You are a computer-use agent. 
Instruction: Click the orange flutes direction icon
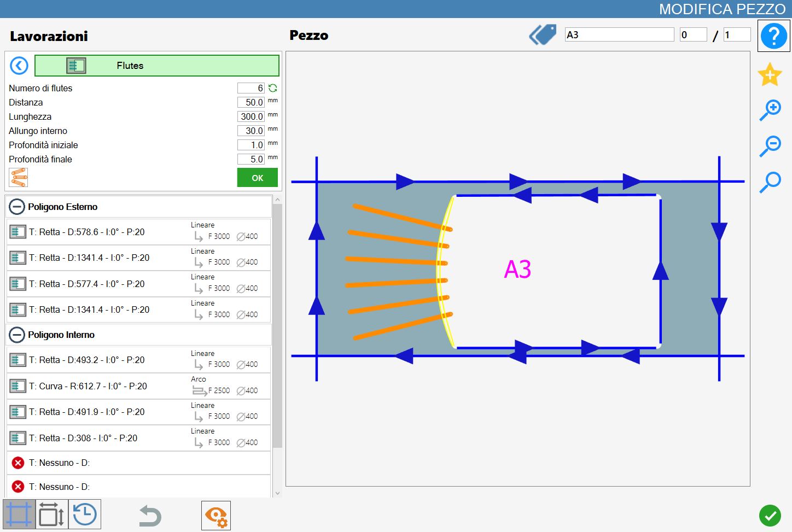(x=19, y=177)
